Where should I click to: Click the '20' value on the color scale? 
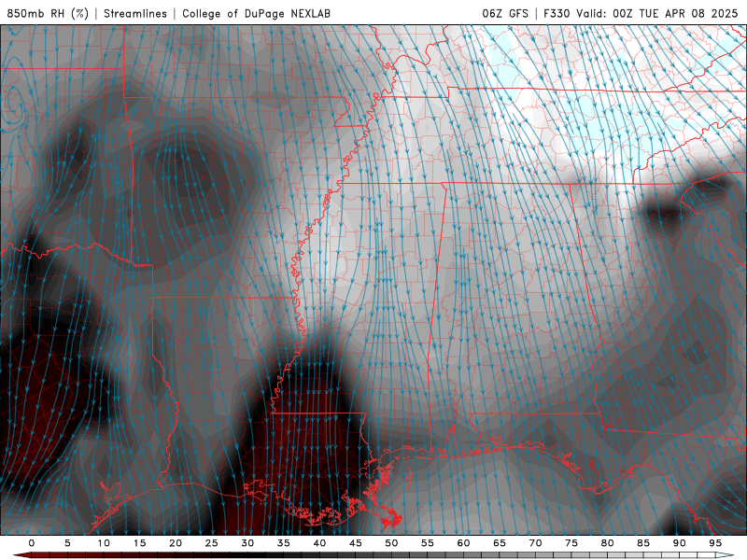coord(176,543)
